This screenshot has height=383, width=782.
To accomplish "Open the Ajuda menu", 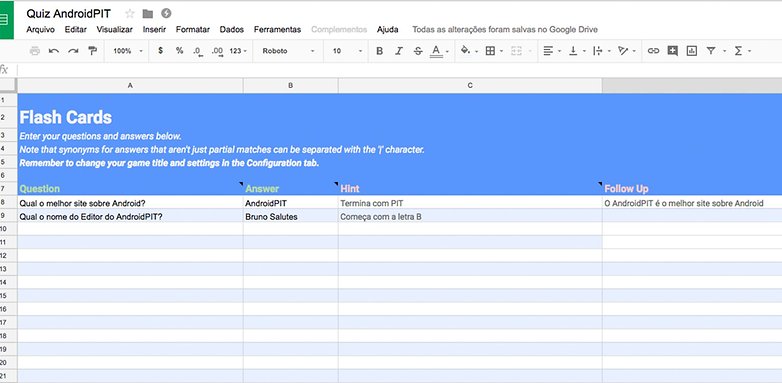I will point(388,29).
